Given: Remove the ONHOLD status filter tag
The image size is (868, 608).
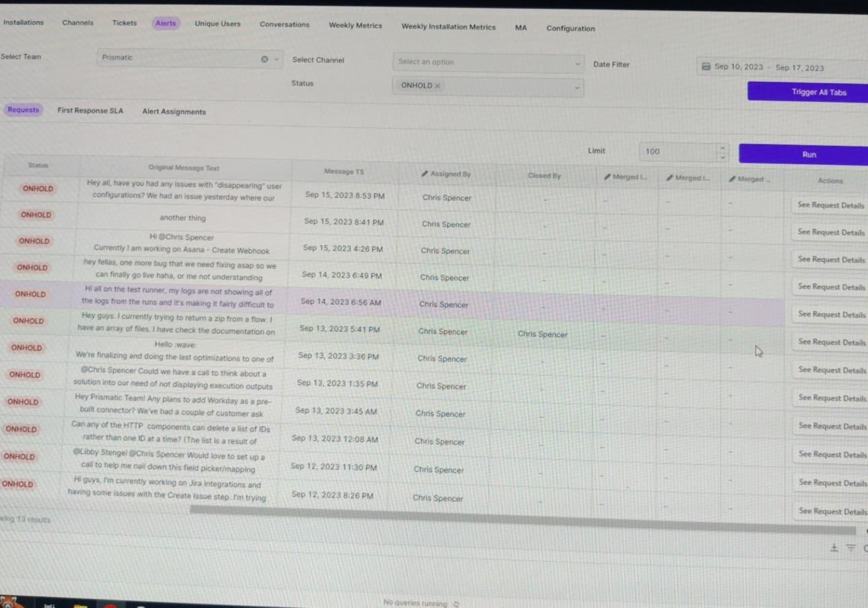Looking at the screenshot, I should coord(437,86).
